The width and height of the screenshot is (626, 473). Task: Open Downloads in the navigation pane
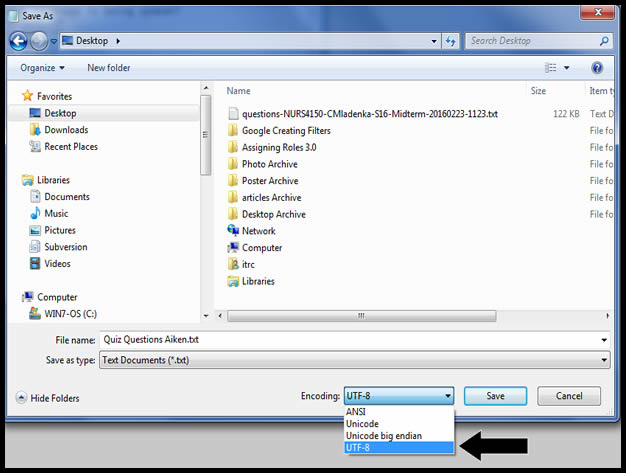pyautogui.click(x=66, y=130)
